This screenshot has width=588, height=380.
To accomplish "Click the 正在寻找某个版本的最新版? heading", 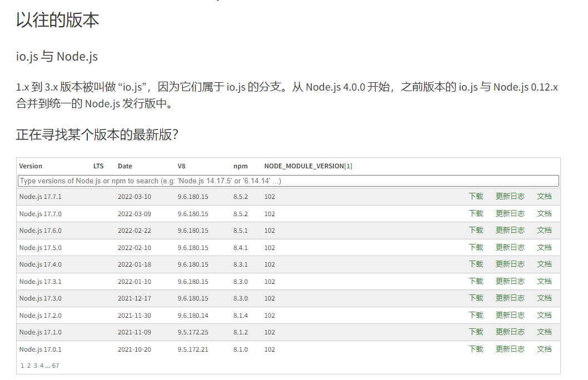I will (x=97, y=134).
